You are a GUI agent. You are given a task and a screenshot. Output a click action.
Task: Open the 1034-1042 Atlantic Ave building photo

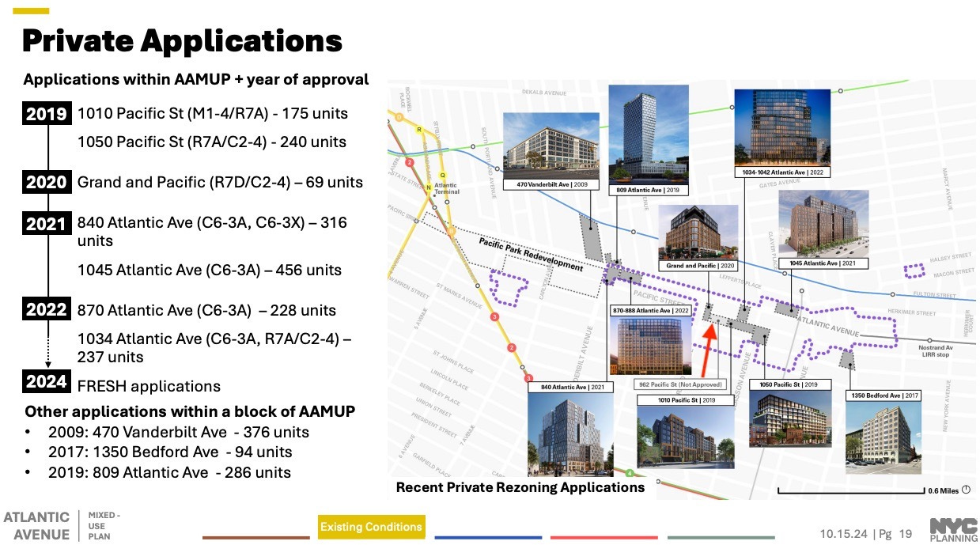[782, 127]
